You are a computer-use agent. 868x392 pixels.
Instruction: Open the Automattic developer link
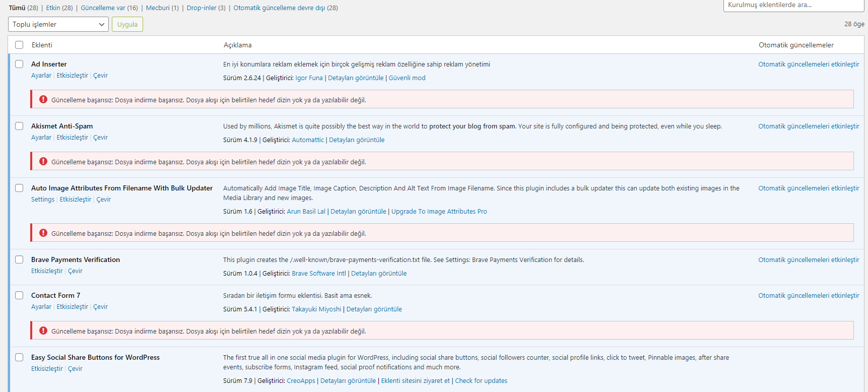tap(308, 140)
